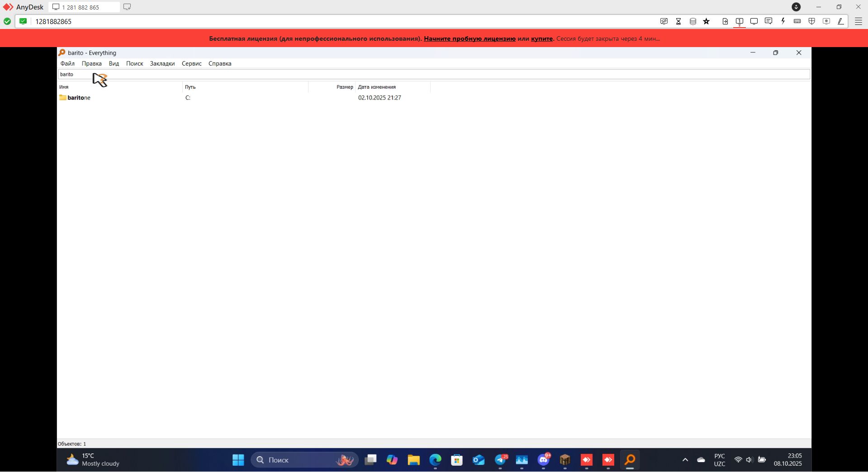This screenshot has height=472, width=868.
Task: Open AnyDesk keyboard settings icon
Action: [797, 21]
